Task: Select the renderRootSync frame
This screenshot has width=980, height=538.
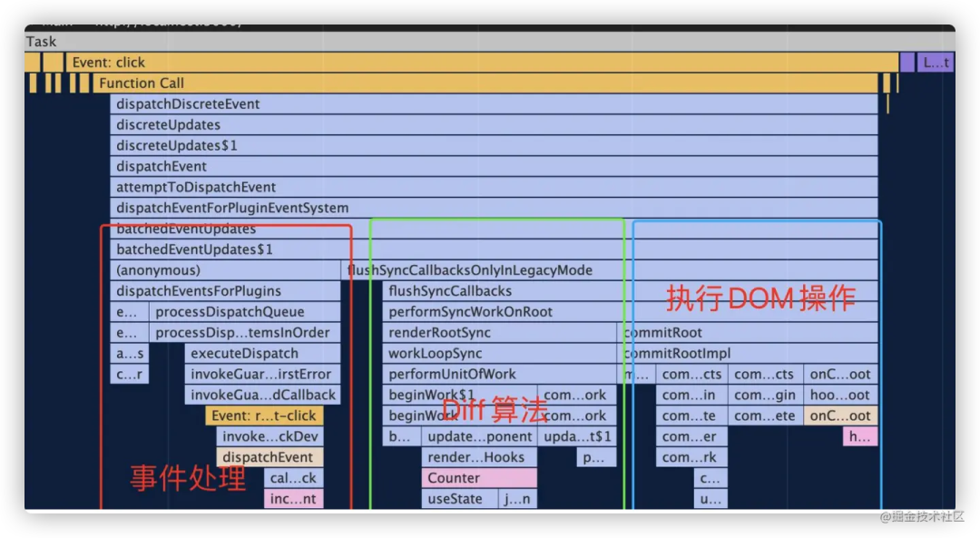Action: pyautogui.click(x=499, y=332)
